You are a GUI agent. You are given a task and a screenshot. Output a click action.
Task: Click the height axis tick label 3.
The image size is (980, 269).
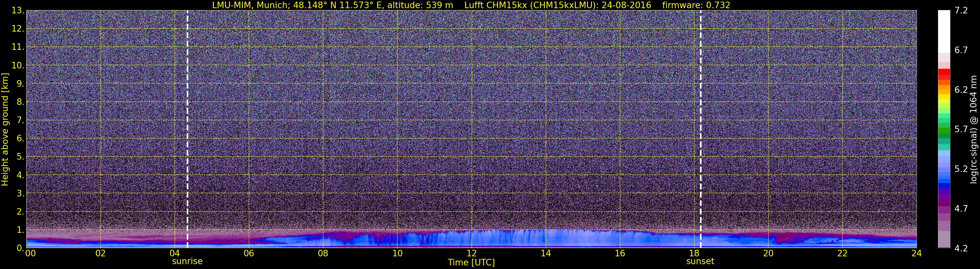pos(20,193)
